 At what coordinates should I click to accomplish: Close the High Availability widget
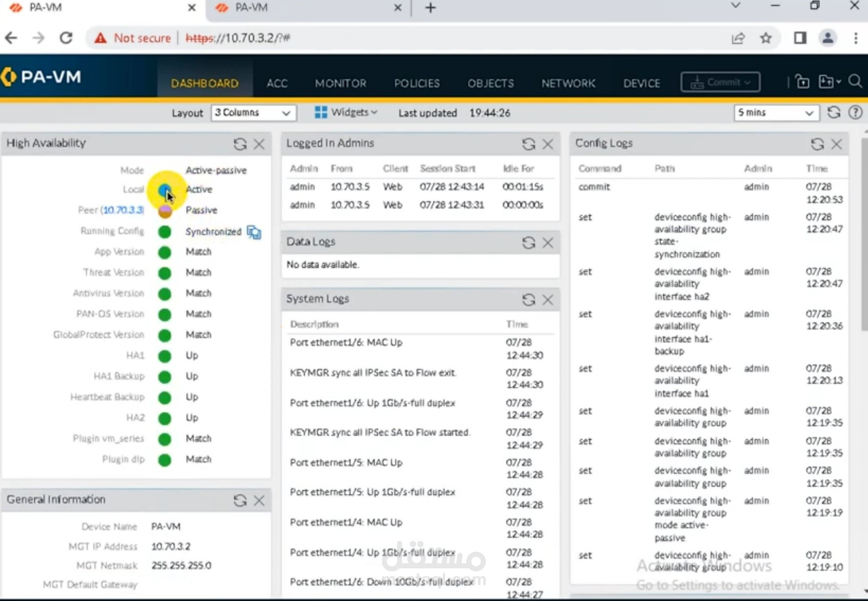tap(259, 144)
